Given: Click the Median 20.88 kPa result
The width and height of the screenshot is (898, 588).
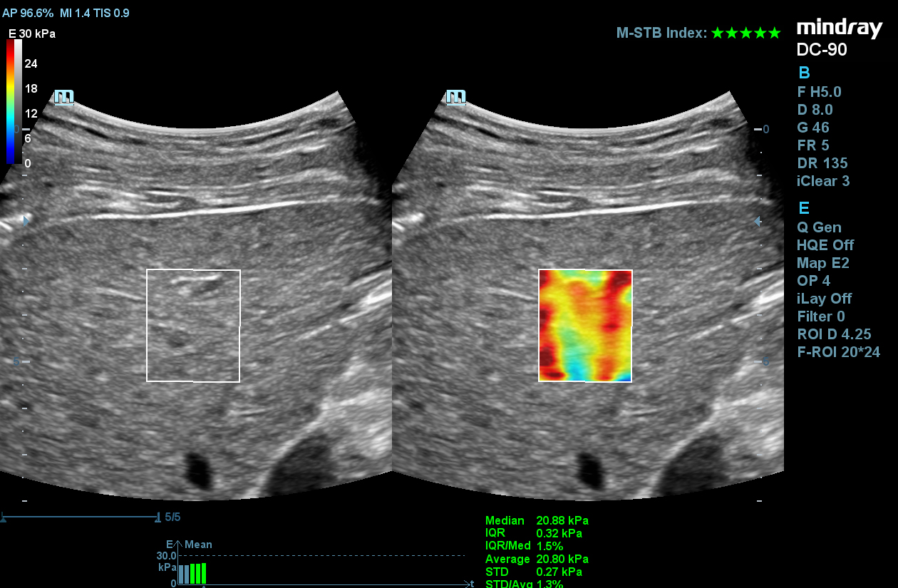Looking at the screenshot, I should 537,520.
